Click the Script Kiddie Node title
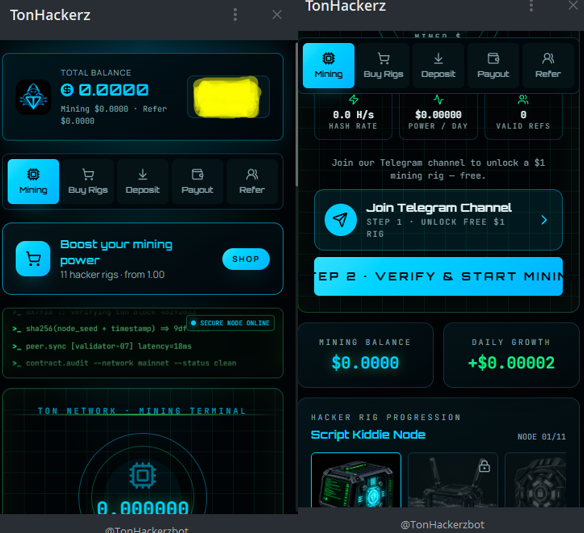The height and width of the screenshot is (533, 584). [368, 435]
